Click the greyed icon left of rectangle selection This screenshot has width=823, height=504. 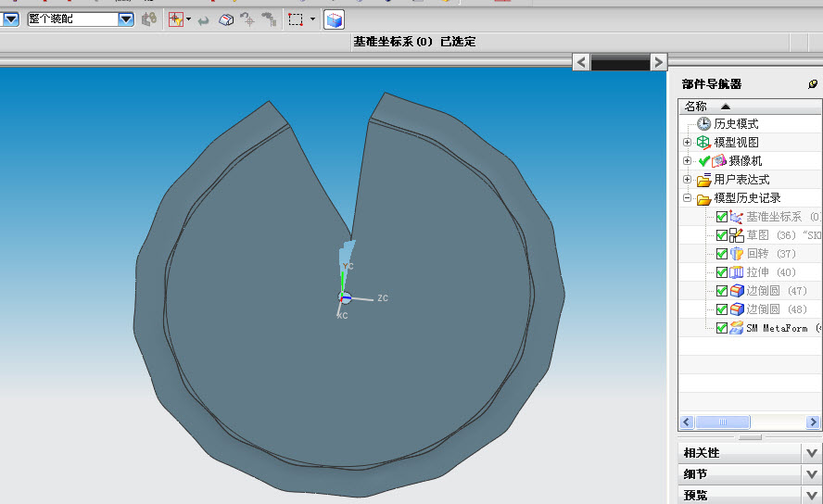[270, 19]
